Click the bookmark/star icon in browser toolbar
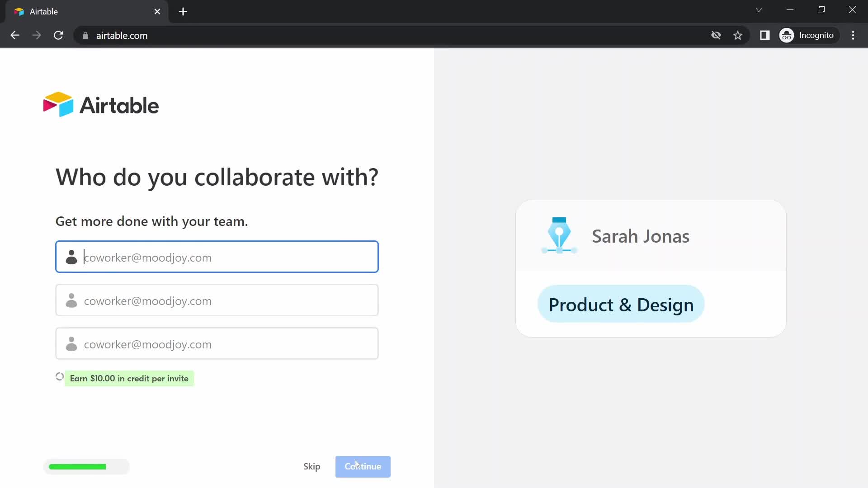Screen dimensions: 868x488 738,36
